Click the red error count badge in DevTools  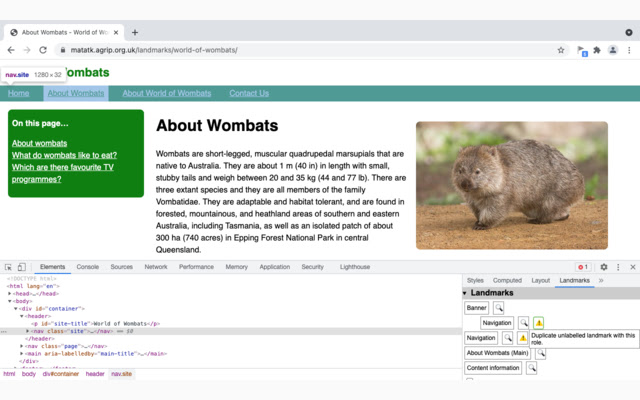pos(582,267)
